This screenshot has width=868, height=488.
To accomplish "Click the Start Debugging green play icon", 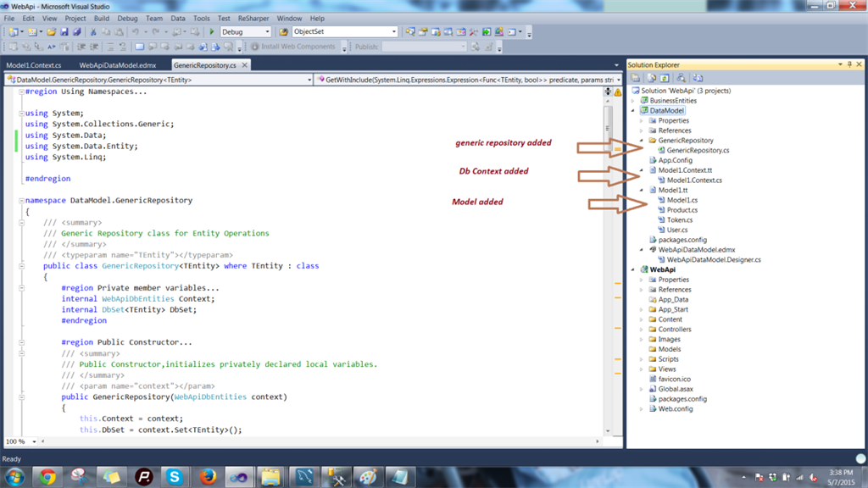I will pyautogui.click(x=212, y=32).
